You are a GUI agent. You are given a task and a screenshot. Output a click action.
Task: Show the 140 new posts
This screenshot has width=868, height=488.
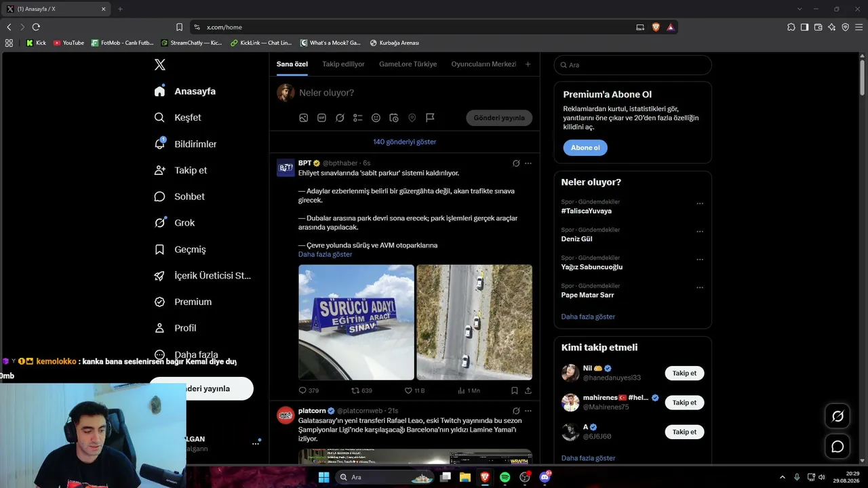pyautogui.click(x=405, y=142)
